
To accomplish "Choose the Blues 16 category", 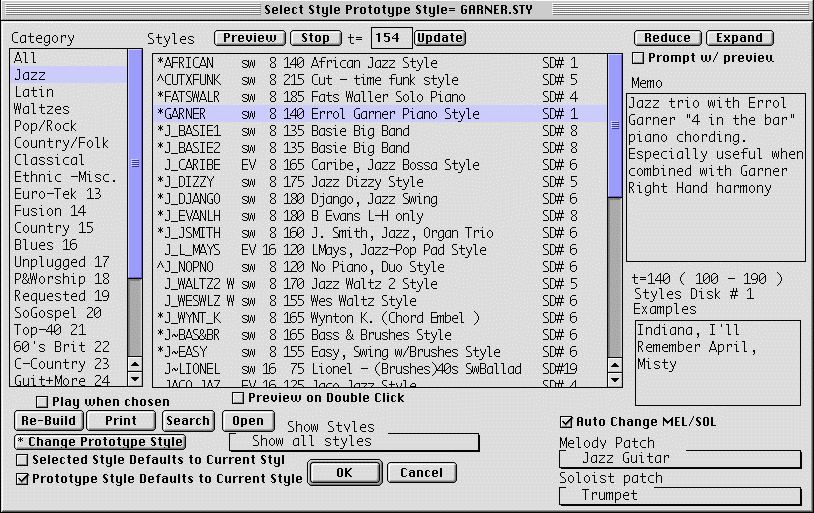I will pyautogui.click(x=45, y=245).
